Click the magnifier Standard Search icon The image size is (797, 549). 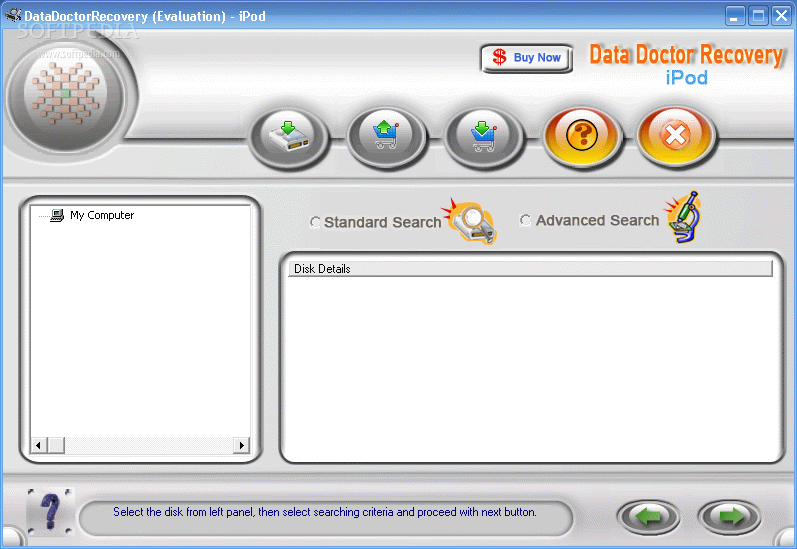pos(470,222)
